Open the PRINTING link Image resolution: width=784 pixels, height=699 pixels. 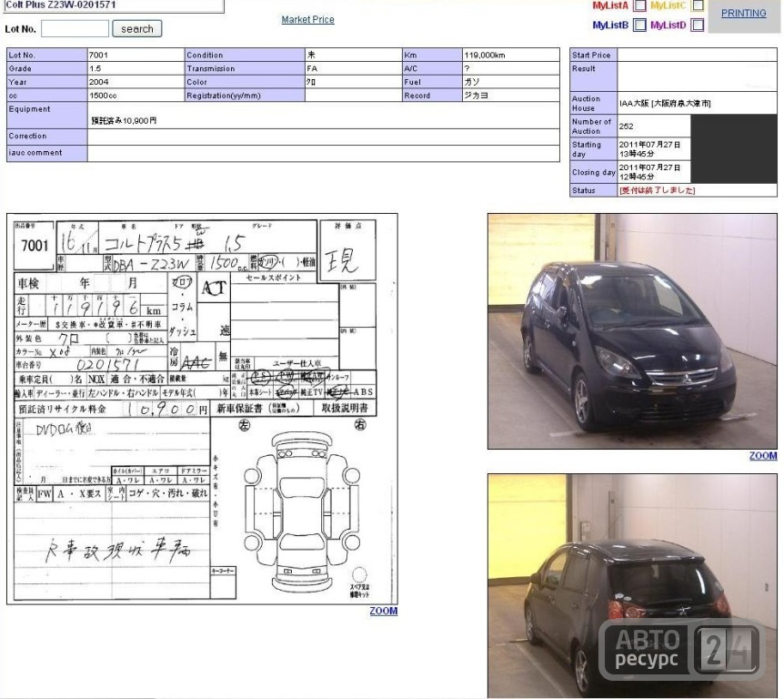[x=743, y=14]
